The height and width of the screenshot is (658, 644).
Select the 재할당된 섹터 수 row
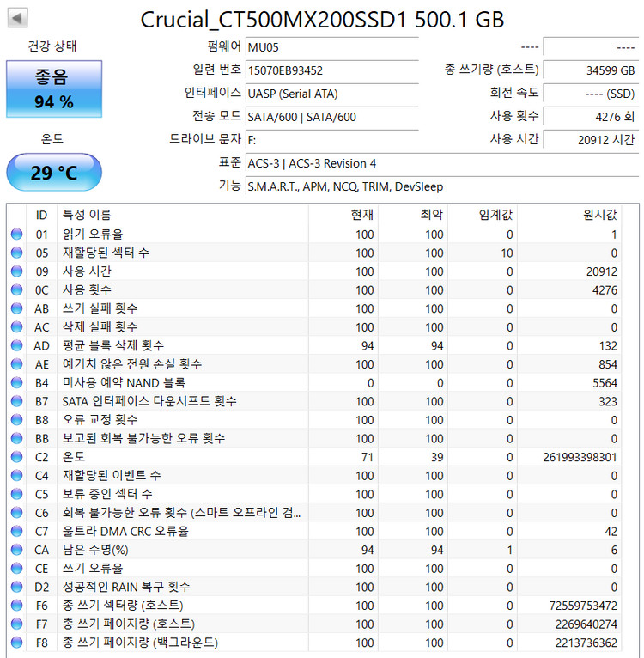coord(314,253)
